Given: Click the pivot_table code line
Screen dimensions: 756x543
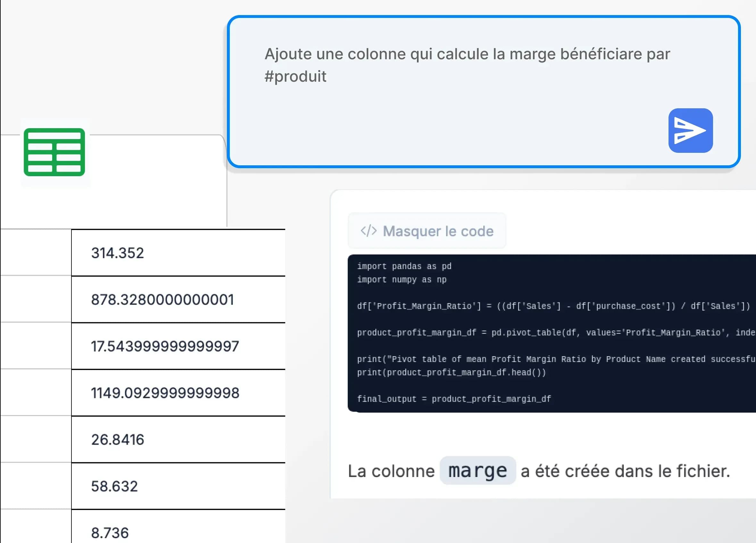Looking at the screenshot, I should pos(553,333).
